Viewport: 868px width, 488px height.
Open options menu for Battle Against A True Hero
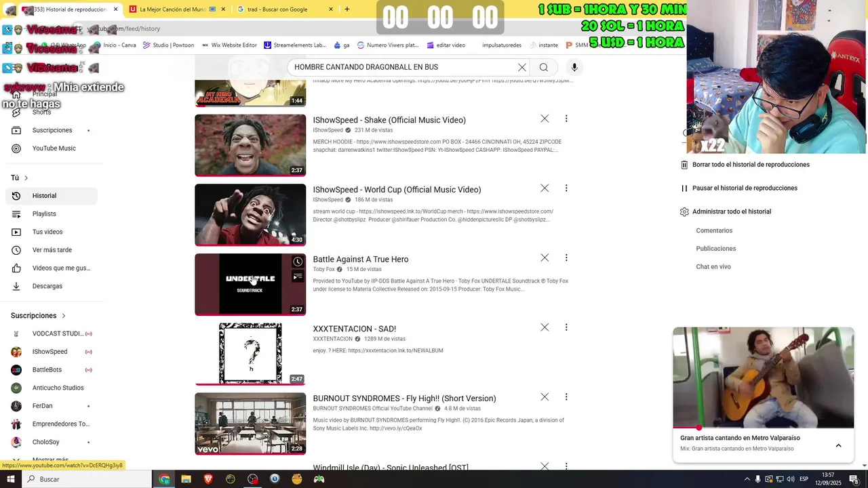(566, 258)
